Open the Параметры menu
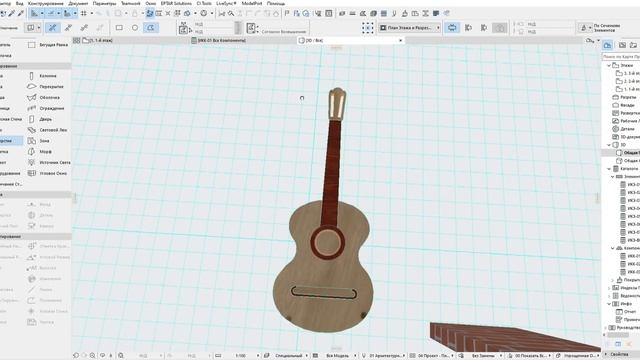The width and height of the screenshot is (640, 360). 104,3
